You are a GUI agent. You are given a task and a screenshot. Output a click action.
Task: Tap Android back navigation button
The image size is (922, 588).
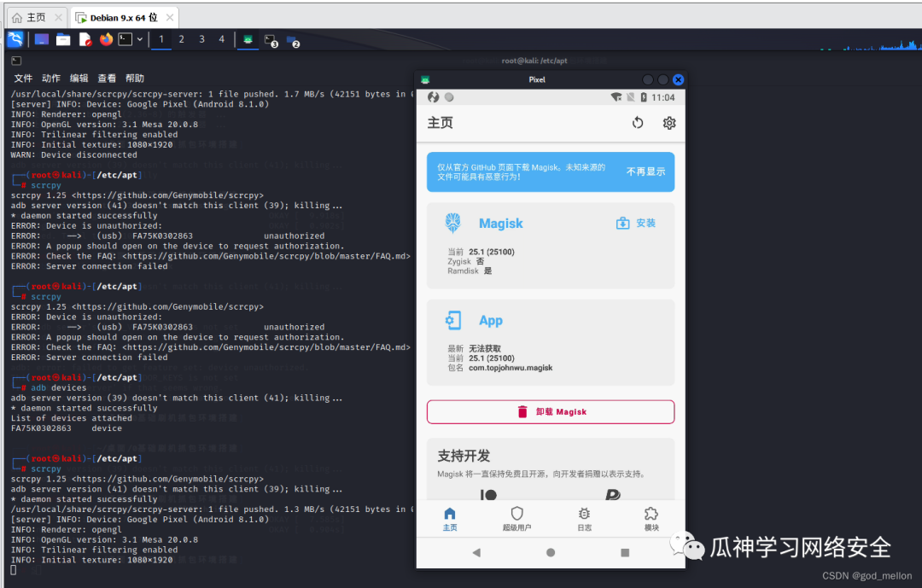[476, 553]
